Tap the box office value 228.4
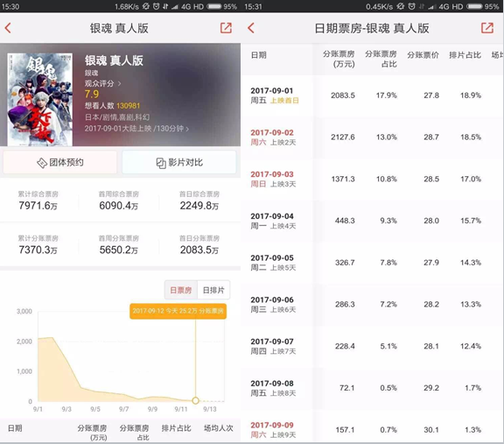 point(345,347)
